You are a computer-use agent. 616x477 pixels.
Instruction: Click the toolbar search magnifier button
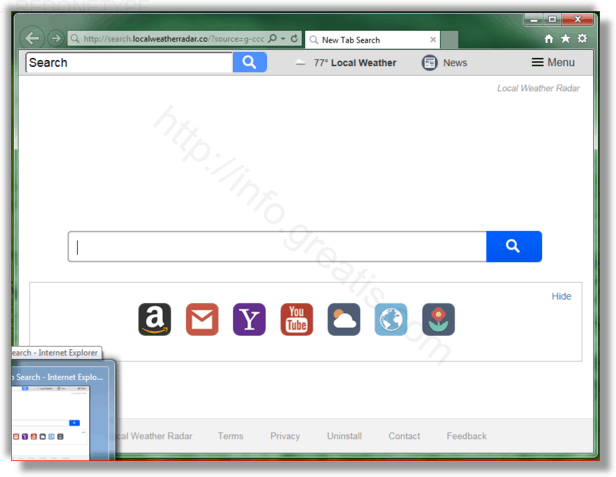pos(249,62)
